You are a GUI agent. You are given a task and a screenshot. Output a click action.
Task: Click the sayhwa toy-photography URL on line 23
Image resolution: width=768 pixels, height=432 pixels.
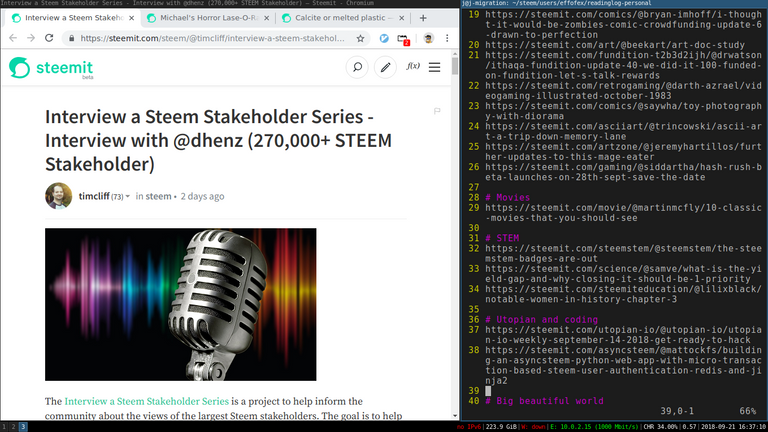click(x=623, y=111)
